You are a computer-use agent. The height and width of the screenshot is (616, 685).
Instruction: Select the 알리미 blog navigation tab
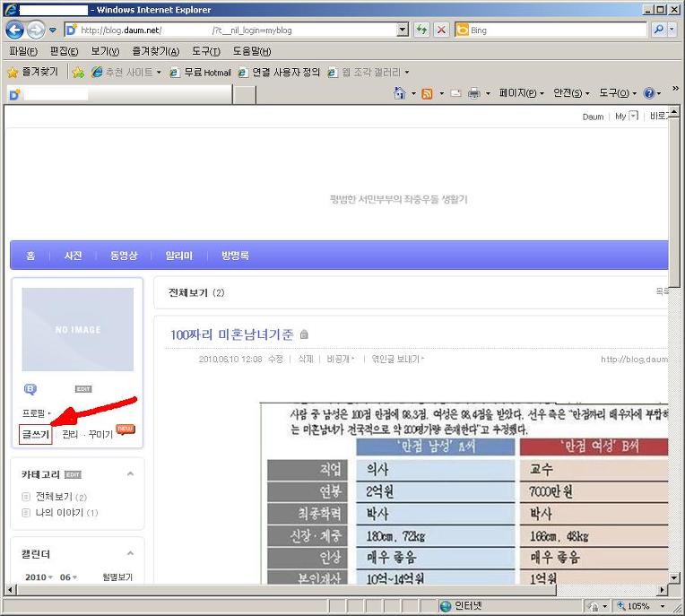coord(179,256)
